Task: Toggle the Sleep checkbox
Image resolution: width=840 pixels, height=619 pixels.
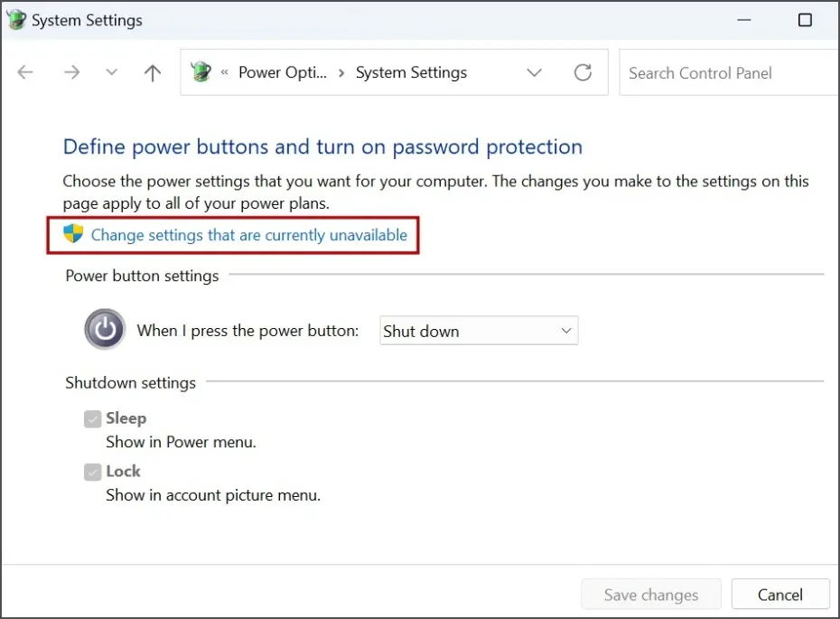Action: (92, 418)
